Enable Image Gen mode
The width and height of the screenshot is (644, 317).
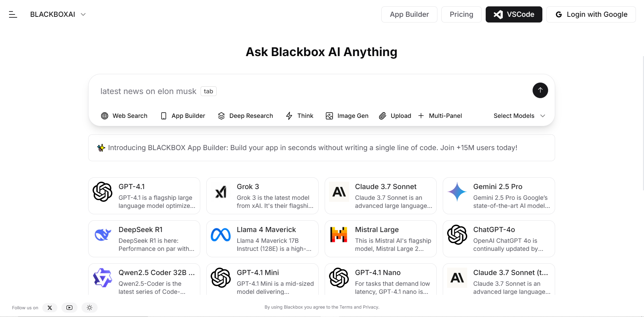click(347, 116)
